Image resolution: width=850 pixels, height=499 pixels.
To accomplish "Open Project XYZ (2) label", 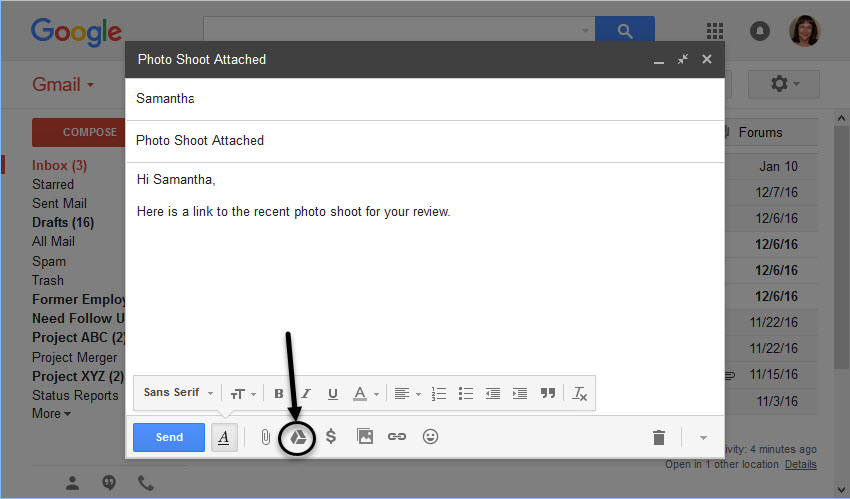I will pyautogui.click(x=78, y=376).
